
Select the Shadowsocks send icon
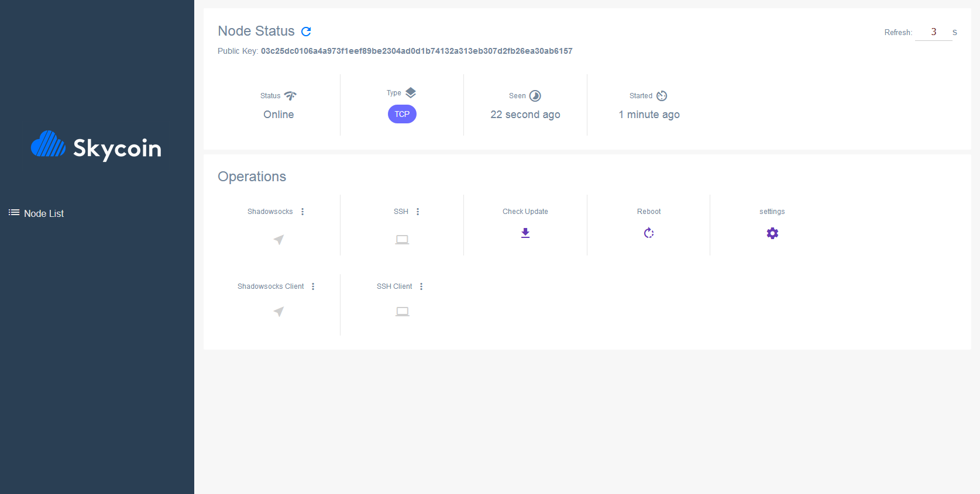click(x=278, y=240)
